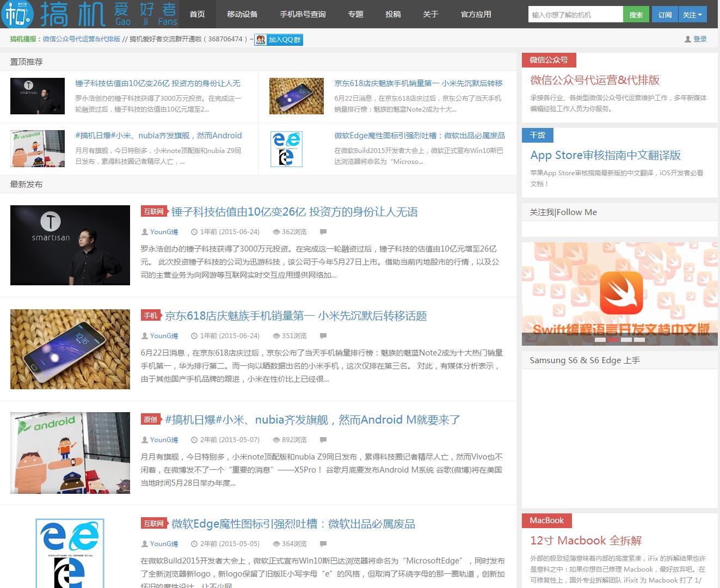The height and width of the screenshot is (588, 720).
Task: Open the 关于 navigation item
Action: click(x=430, y=14)
